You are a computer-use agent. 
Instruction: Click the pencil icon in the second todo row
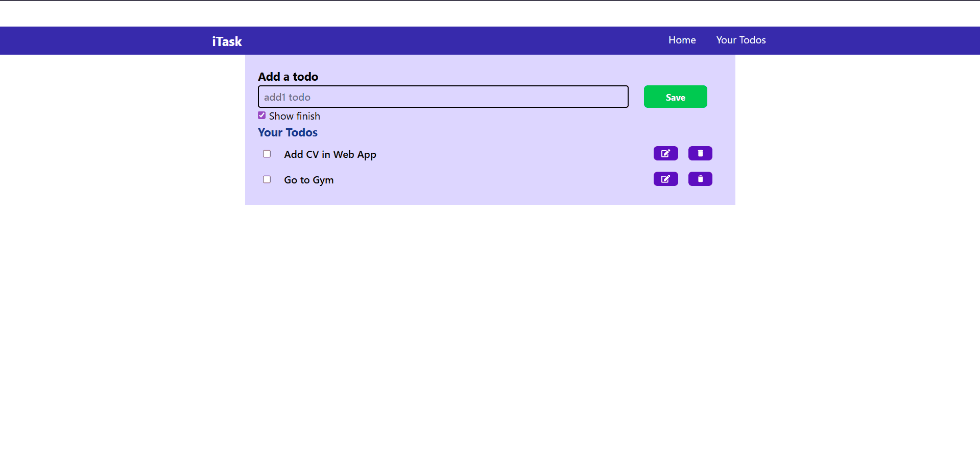click(665, 179)
